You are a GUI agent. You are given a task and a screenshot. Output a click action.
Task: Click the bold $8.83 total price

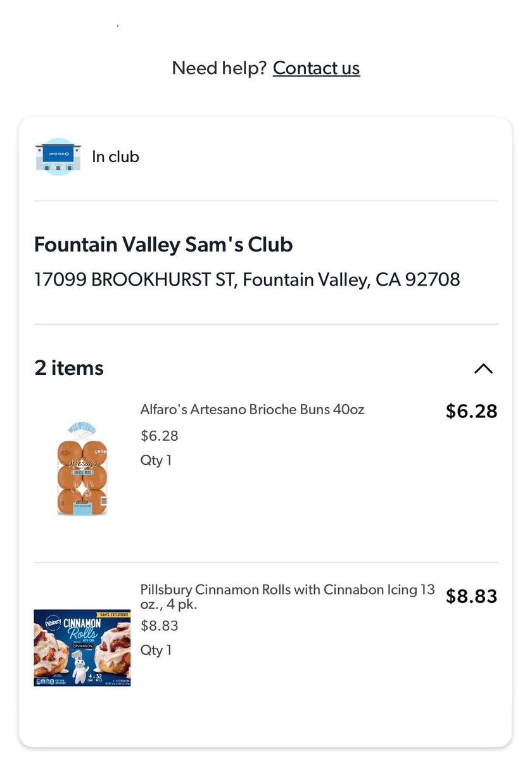[x=471, y=596]
